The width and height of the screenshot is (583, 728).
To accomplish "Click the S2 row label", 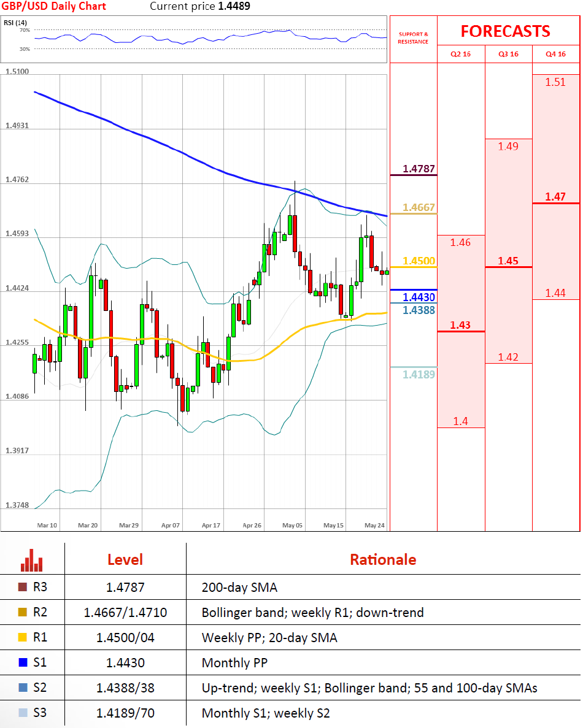I will pyautogui.click(x=40, y=688).
